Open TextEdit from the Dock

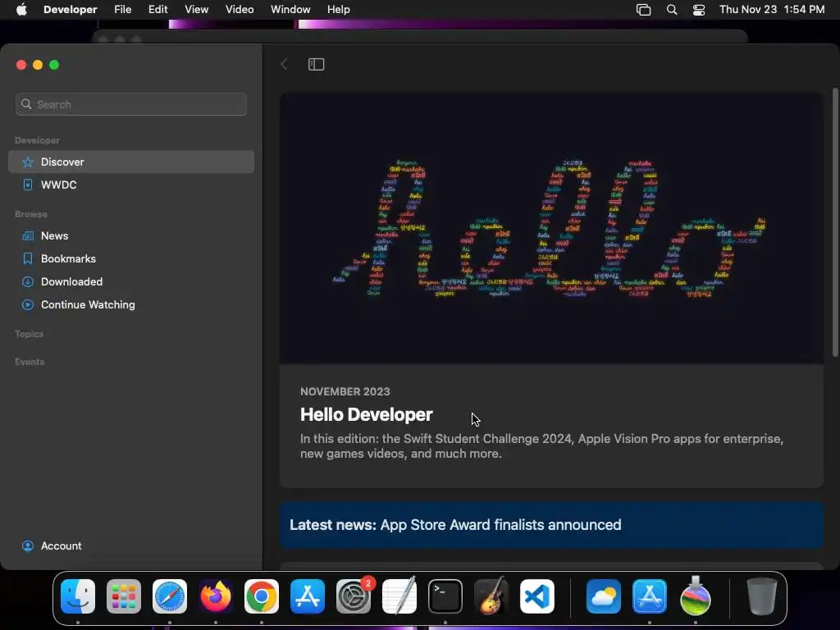tap(399, 596)
